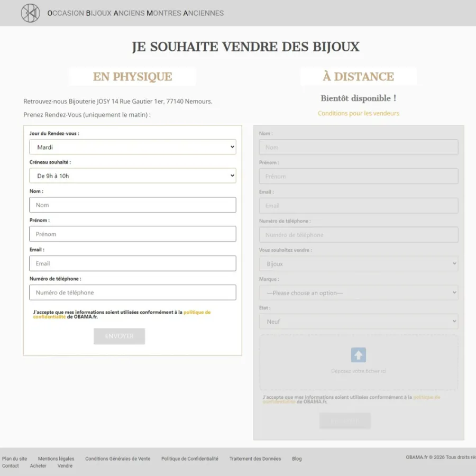Click the Prénom field in the En Physique form
This screenshot has width=476, height=476.
point(132,234)
